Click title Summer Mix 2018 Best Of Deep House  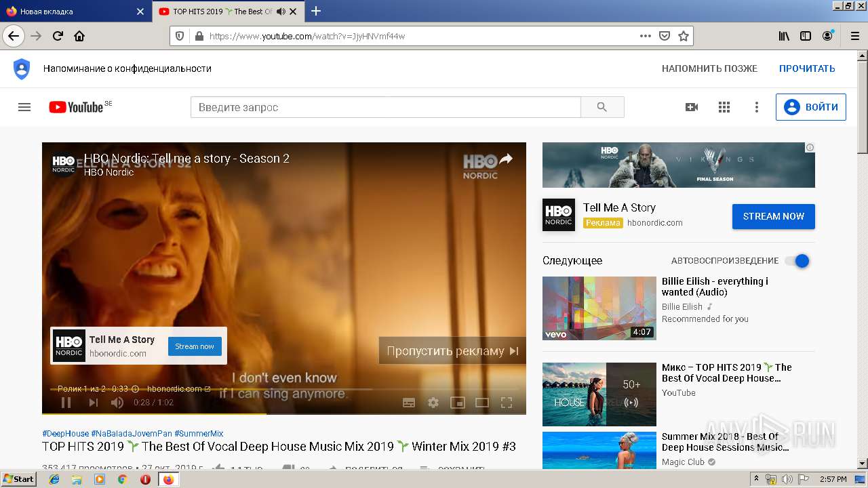click(x=725, y=442)
